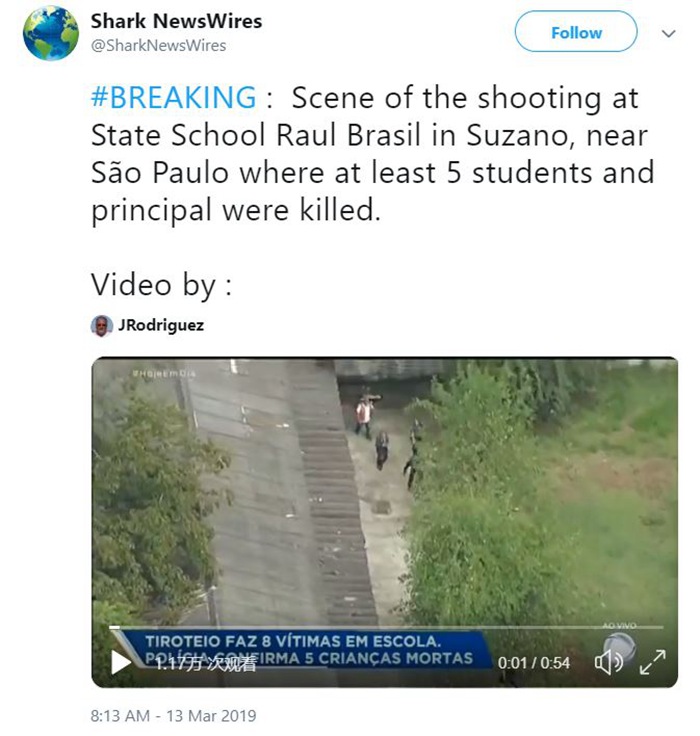Expand the tweet options chevron menu
The image size is (700, 736).
pos(668,33)
